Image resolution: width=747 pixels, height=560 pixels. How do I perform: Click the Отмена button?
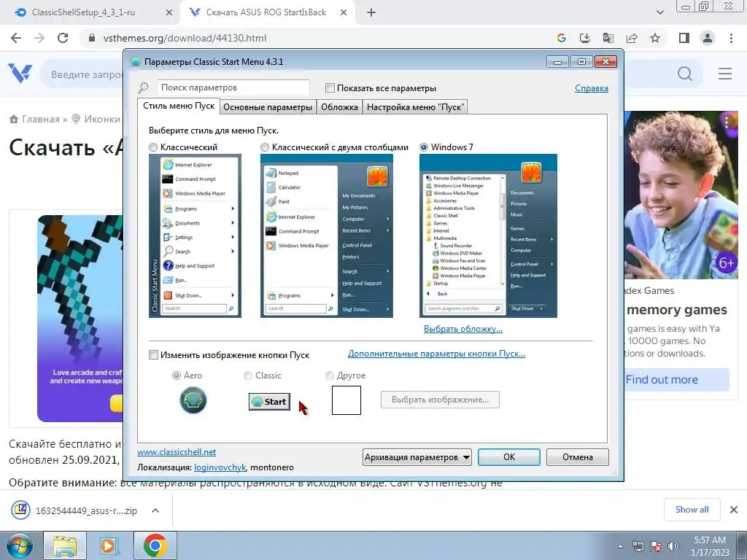(578, 457)
